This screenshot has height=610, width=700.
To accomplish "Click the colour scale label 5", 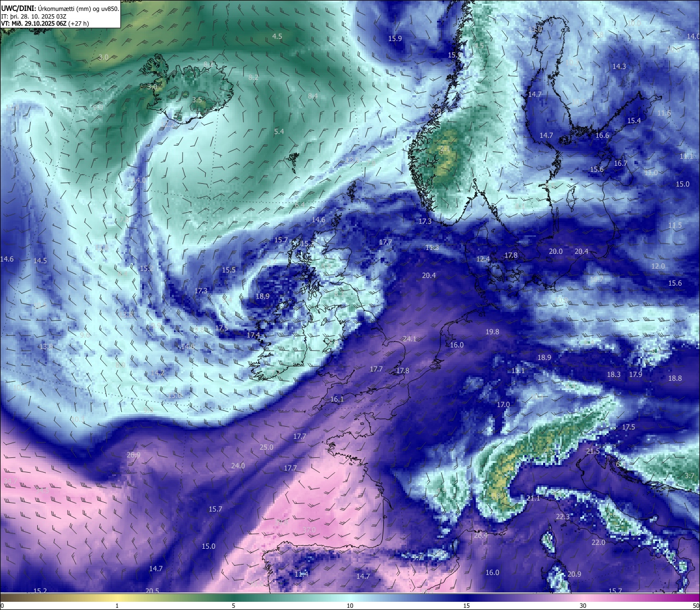I will click(234, 606).
